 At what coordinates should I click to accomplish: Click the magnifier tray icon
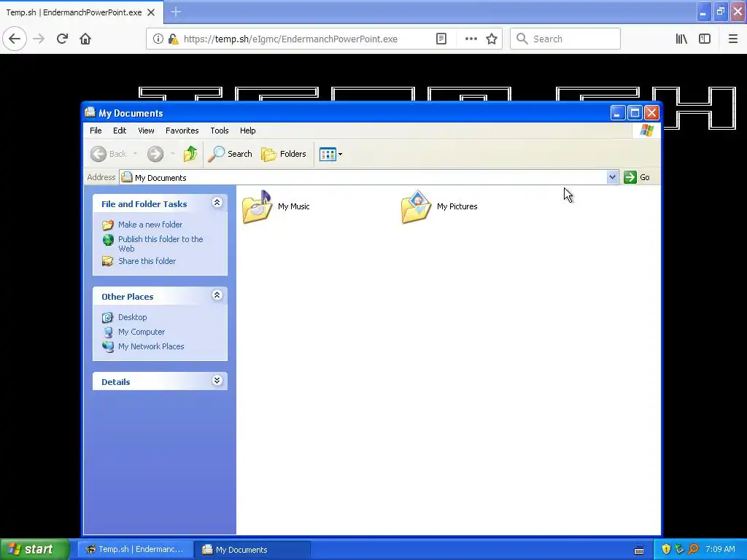click(x=693, y=549)
